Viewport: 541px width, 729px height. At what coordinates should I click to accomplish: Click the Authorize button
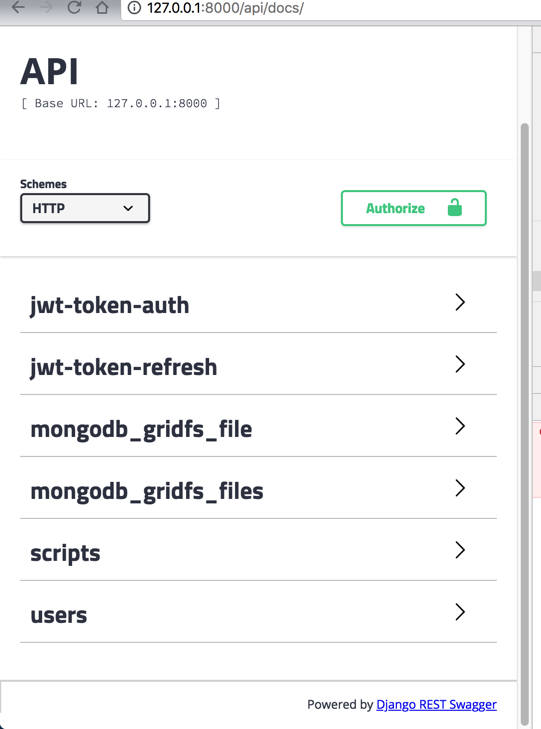(x=414, y=208)
